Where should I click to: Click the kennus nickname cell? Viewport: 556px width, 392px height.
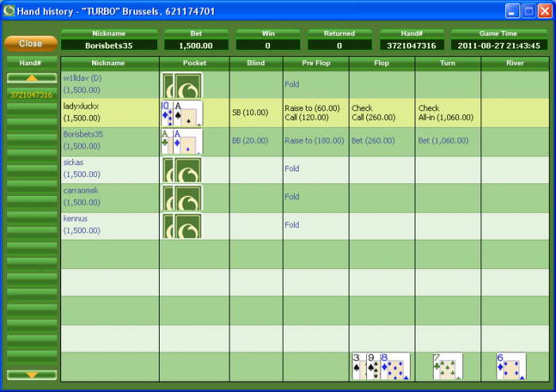pyautogui.click(x=110, y=225)
